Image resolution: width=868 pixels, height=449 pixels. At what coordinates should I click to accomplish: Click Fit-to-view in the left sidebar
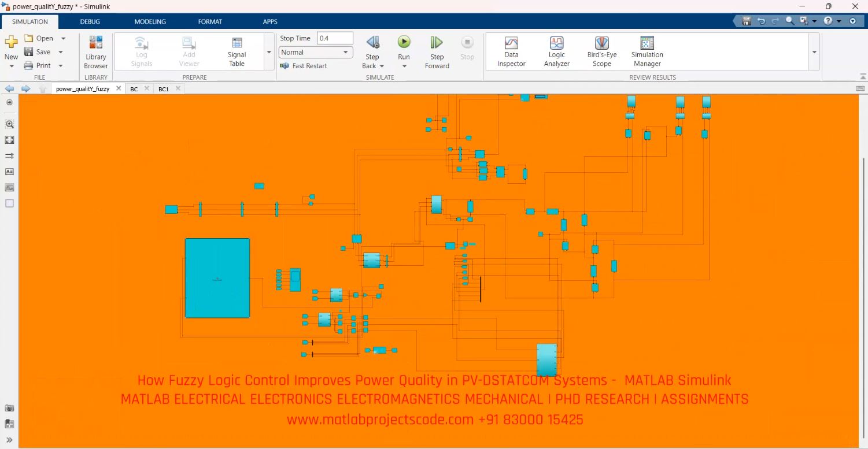9,139
